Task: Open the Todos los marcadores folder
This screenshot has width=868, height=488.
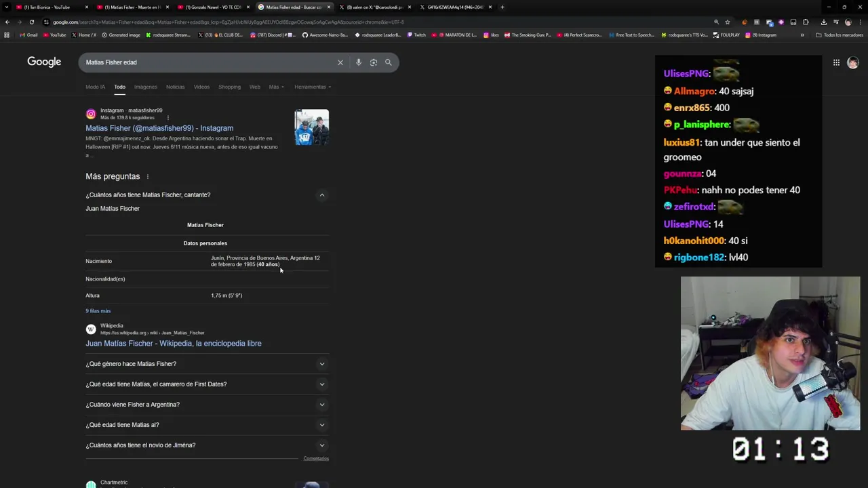Action: pyautogui.click(x=840, y=35)
